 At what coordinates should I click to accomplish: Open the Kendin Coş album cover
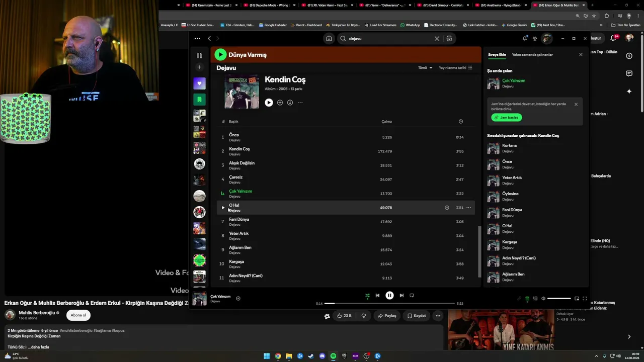[x=242, y=92]
